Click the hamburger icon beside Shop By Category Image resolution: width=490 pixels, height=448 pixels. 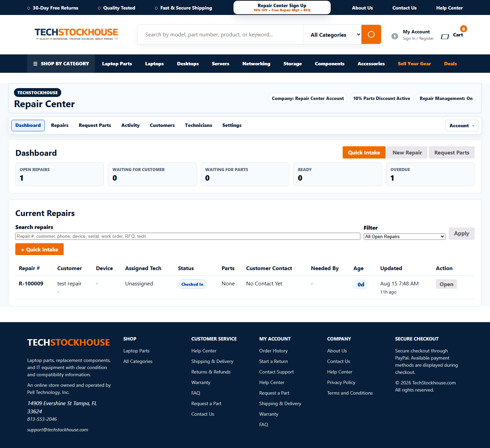pyautogui.click(x=35, y=64)
